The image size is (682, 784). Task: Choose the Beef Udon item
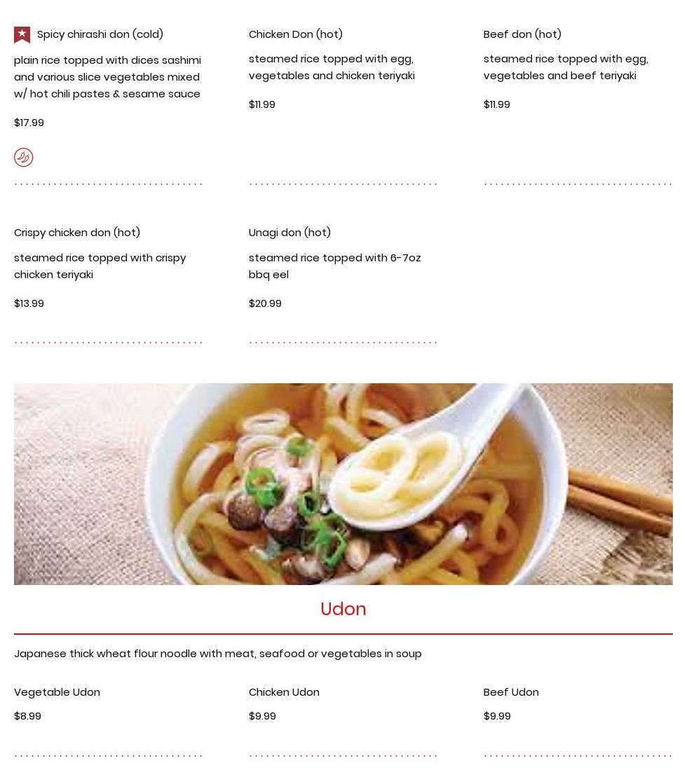pos(512,692)
